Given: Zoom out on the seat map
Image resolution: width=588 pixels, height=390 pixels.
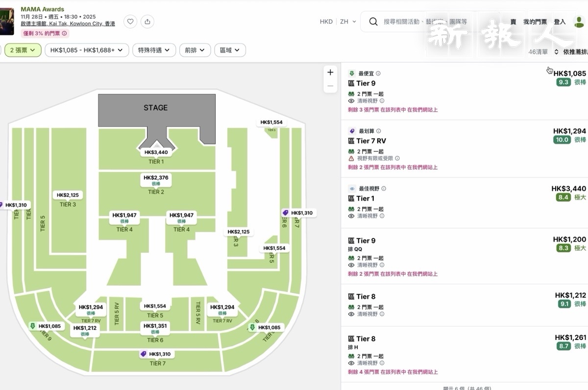Looking at the screenshot, I should coord(330,86).
